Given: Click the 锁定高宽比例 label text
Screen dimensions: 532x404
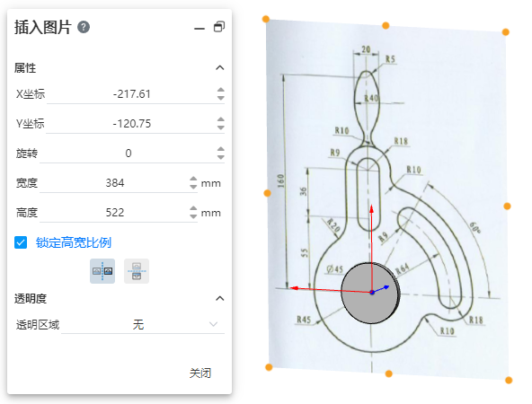Looking at the screenshot, I should coord(74,242).
